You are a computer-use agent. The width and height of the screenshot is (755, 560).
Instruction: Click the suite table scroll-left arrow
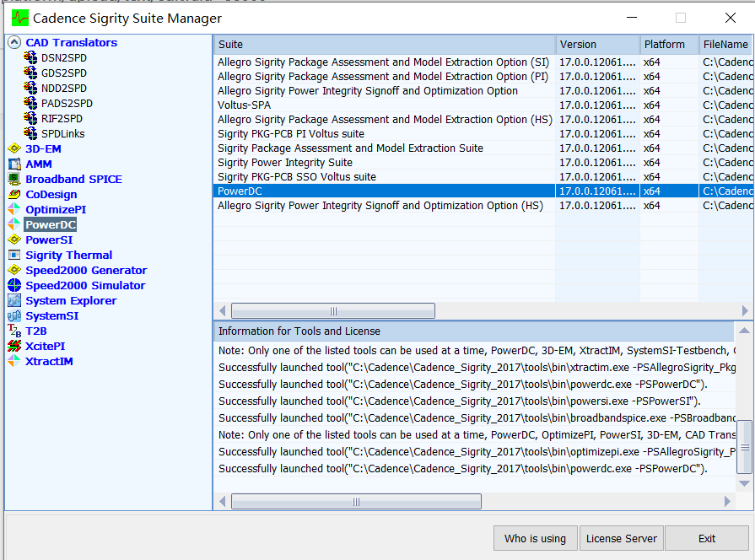click(x=223, y=311)
